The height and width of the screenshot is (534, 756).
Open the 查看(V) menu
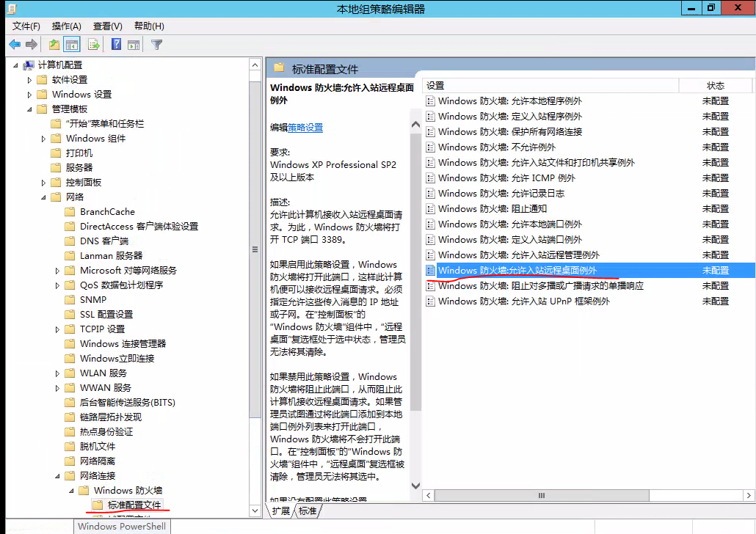[107, 26]
